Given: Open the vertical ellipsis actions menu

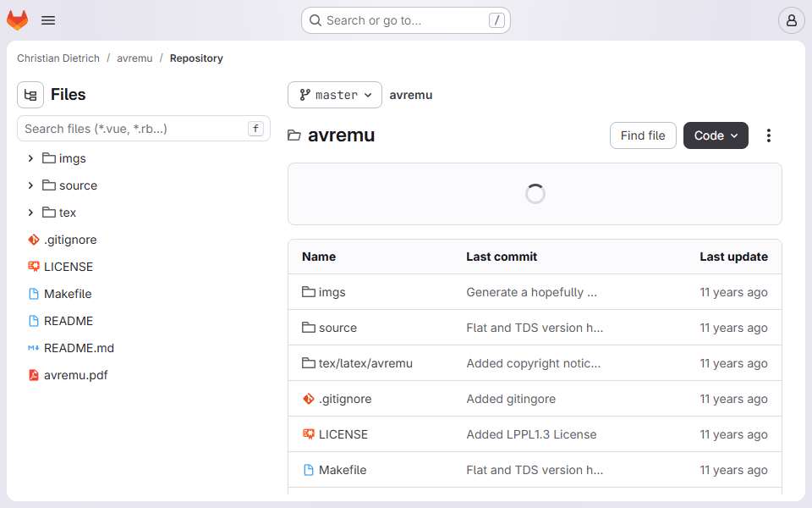Looking at the screenshot, I should click(769, 135).
